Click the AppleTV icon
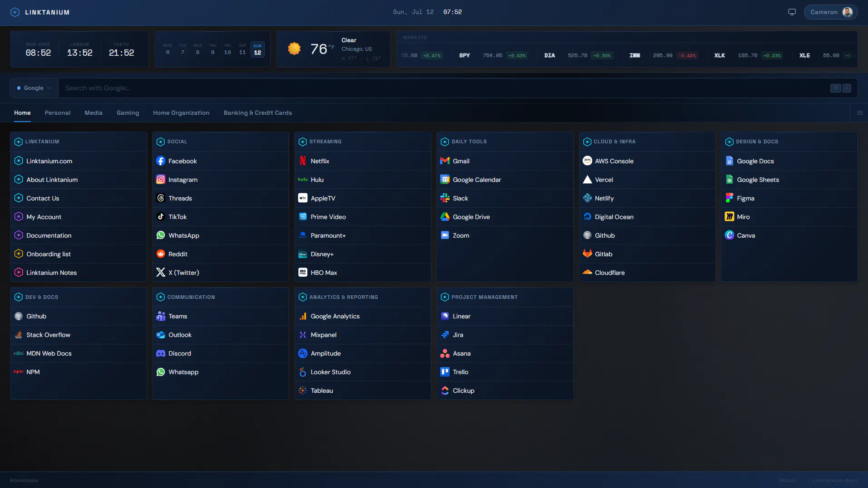Image resolution: width=868 pixels, height=488 pixels. [303, 198]
